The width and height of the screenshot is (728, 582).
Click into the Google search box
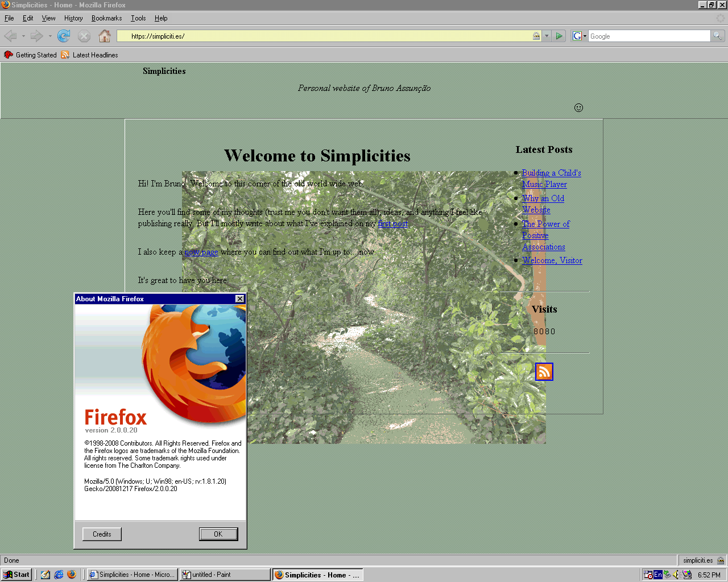(x=649, y=36)
